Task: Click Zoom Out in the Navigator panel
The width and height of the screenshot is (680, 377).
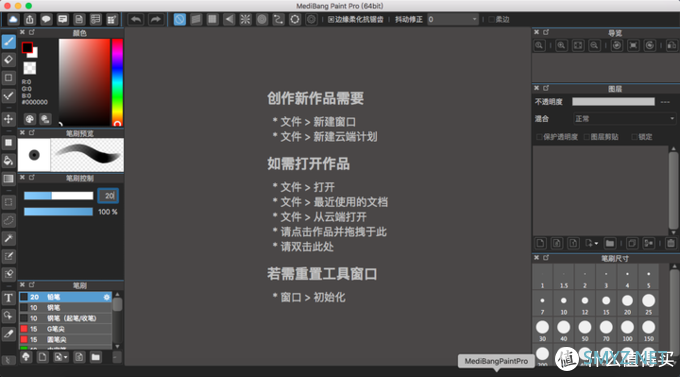Action: click(594, 46)
